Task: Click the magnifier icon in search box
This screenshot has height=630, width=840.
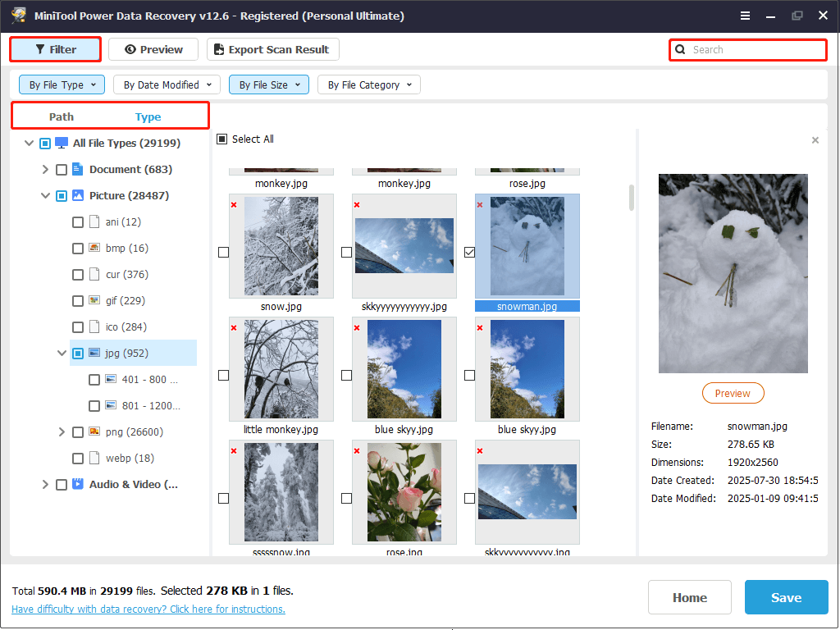Action: 680,50
